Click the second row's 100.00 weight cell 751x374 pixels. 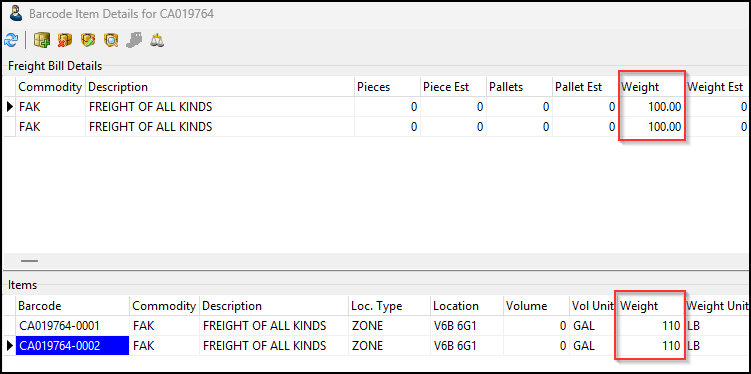pos(651,127)
